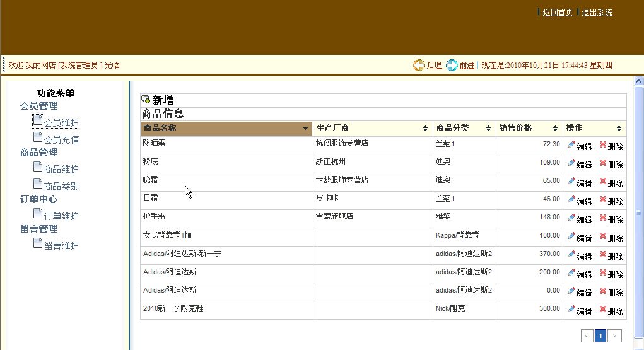The height and width of the screenshot is (350, 644).
Task: Open 商品维护 in the menu
Action: coord(61,169)
